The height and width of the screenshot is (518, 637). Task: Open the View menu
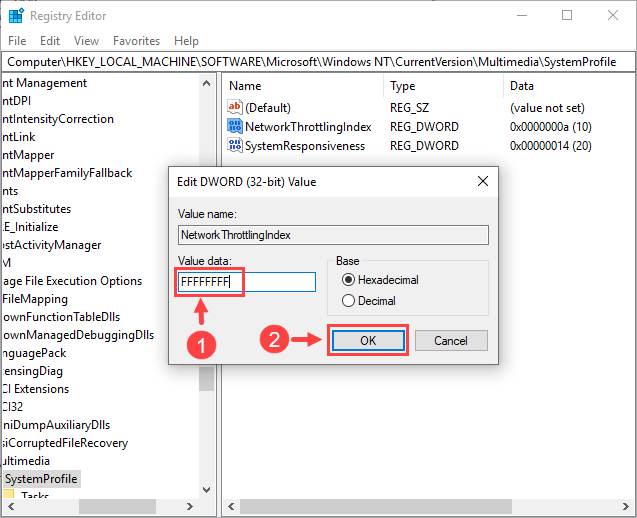pyautogui.click(x=86, y=41)
